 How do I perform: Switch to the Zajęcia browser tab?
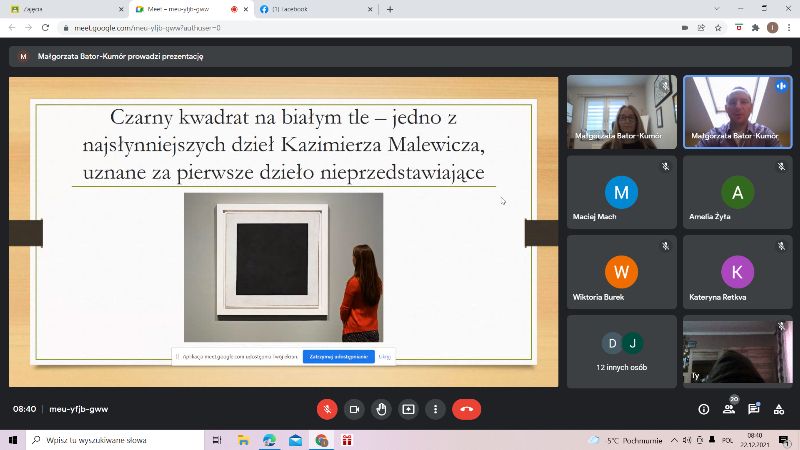pyautogui.click(x=64, y=9)
